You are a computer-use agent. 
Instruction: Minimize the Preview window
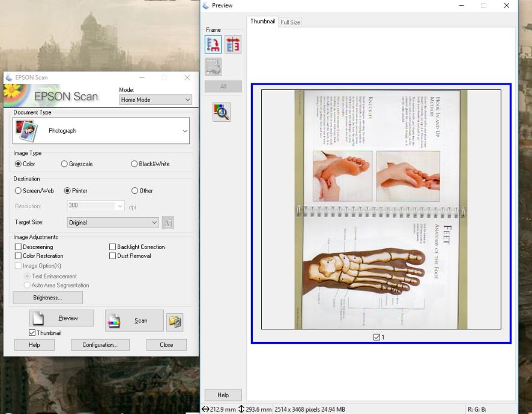coord(461,5)
